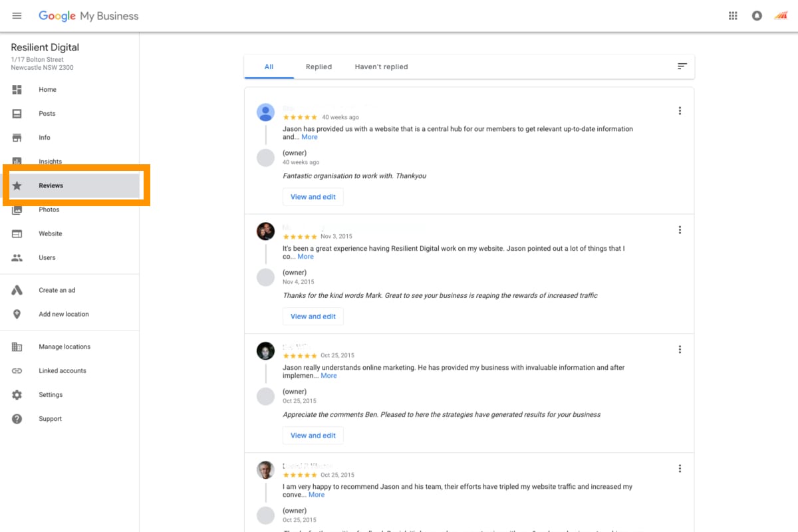Click the Users people icon
798x532 pixels.
coord(17,258)
